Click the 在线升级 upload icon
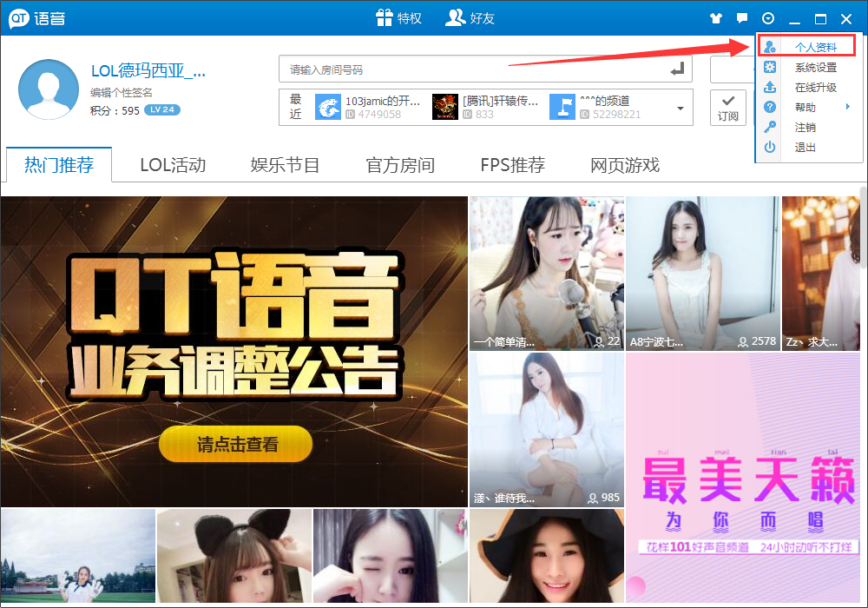 [x=769, y=86]
